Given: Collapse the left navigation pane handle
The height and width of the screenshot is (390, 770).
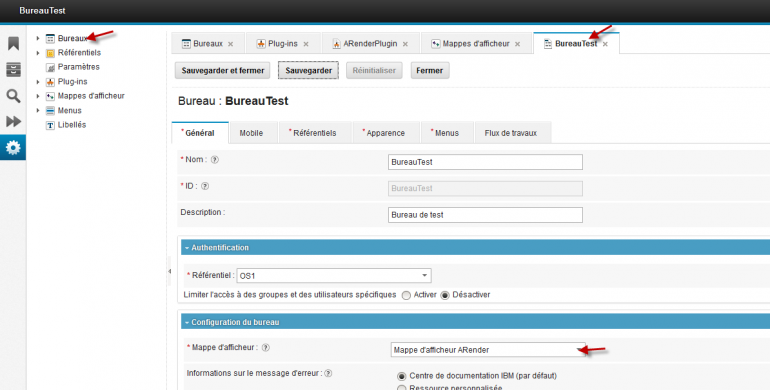Looking at the screenshot, I should click(x=169, y=271).
